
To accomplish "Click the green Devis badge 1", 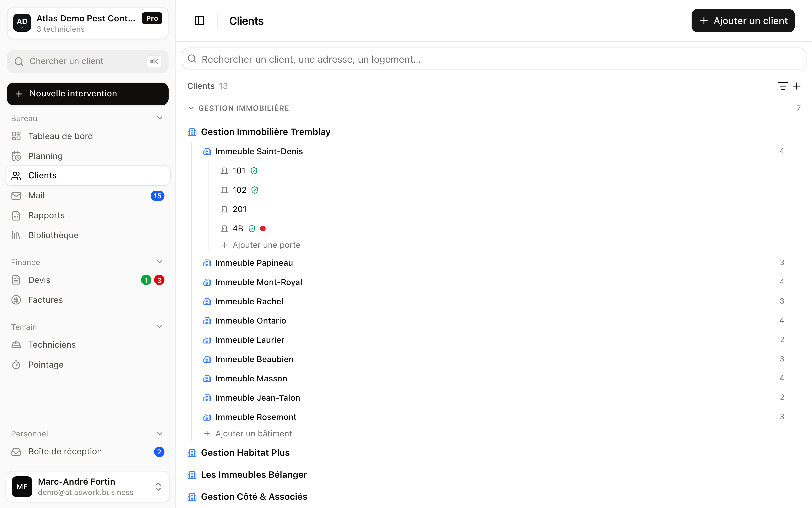I will 146,280.
